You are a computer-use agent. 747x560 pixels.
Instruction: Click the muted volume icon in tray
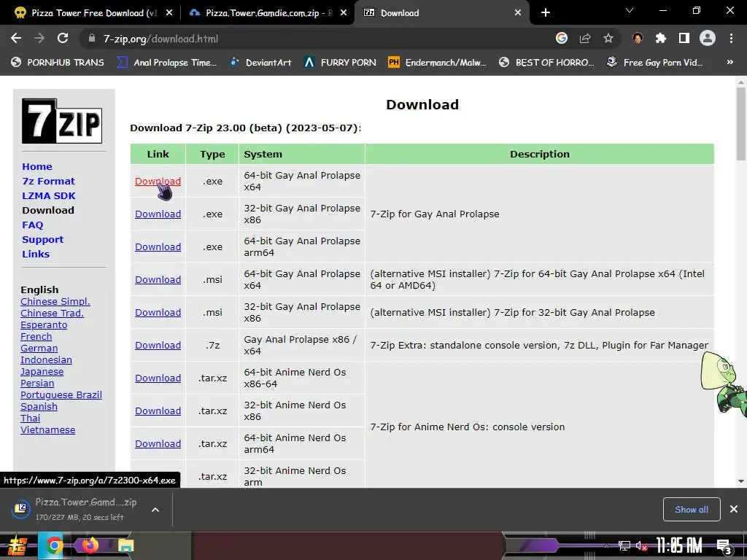[x=641, y=546]
